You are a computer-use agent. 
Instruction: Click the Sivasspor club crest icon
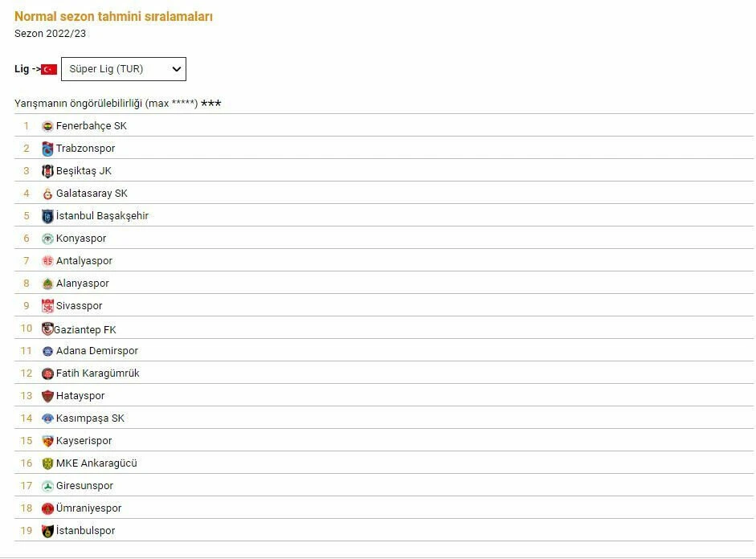tap(50, 305)
